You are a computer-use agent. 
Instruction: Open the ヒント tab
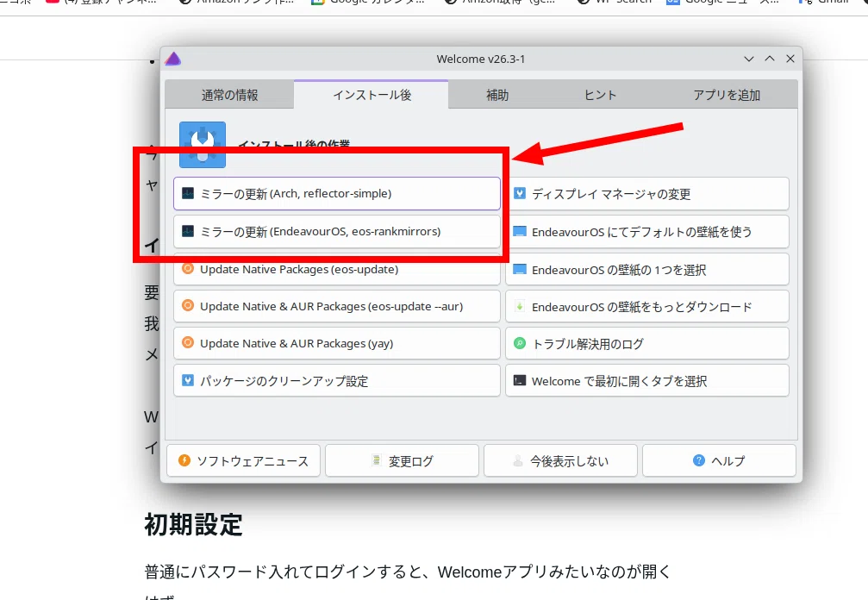(x=600, y=95)
